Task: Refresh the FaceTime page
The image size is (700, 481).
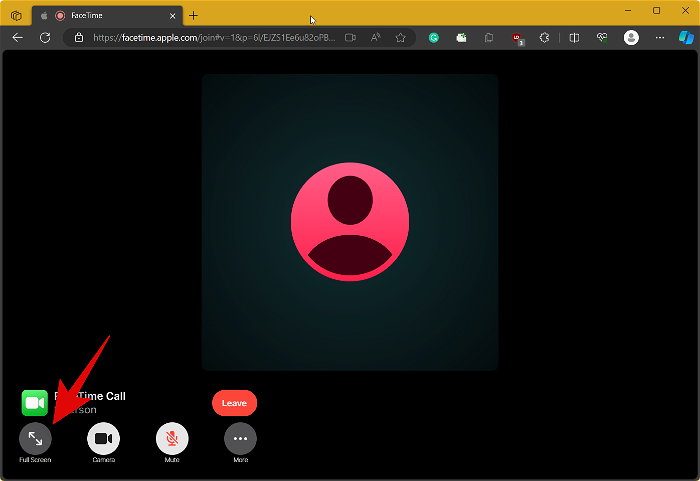Action: pyautogui.click(x=45, y=38)
